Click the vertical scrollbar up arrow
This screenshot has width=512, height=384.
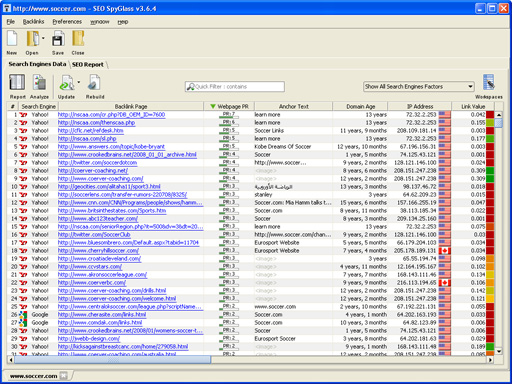499,115
